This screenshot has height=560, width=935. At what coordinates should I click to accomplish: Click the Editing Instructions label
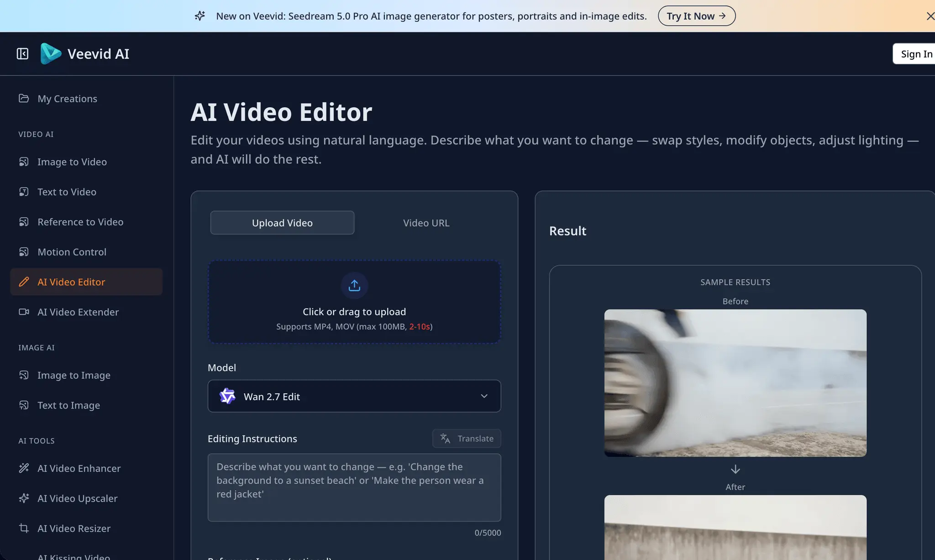pos(252,439)
